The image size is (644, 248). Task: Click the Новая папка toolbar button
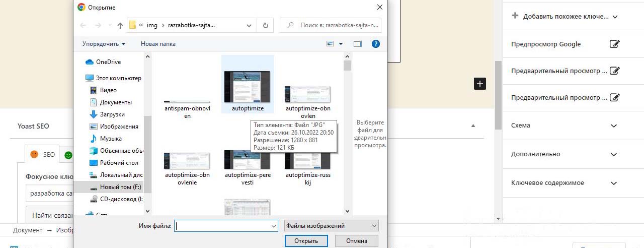[158, 44]
